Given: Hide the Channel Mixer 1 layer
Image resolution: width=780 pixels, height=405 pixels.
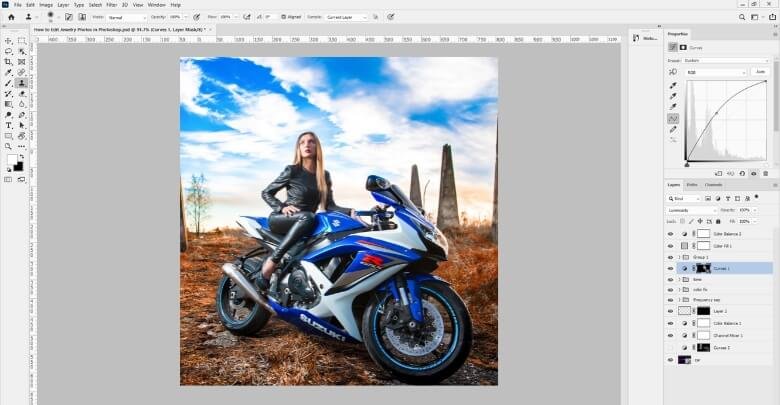Looking at the screenshot, I should (670, 336).
